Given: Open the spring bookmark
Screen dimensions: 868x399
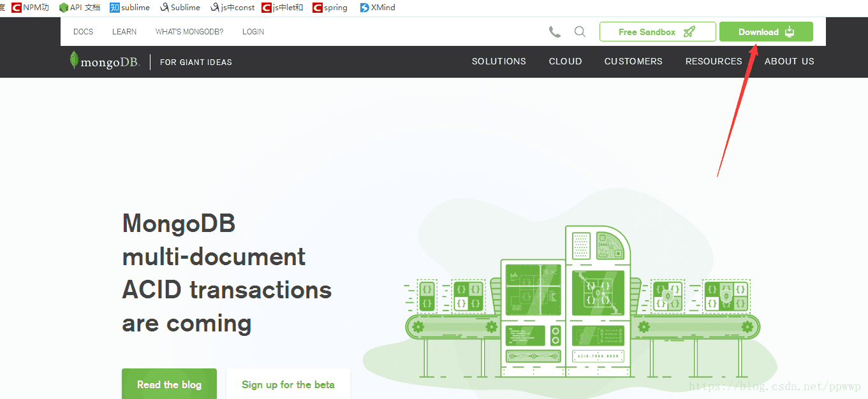Looking at the screenshot, I should click(x=330, y=8).
